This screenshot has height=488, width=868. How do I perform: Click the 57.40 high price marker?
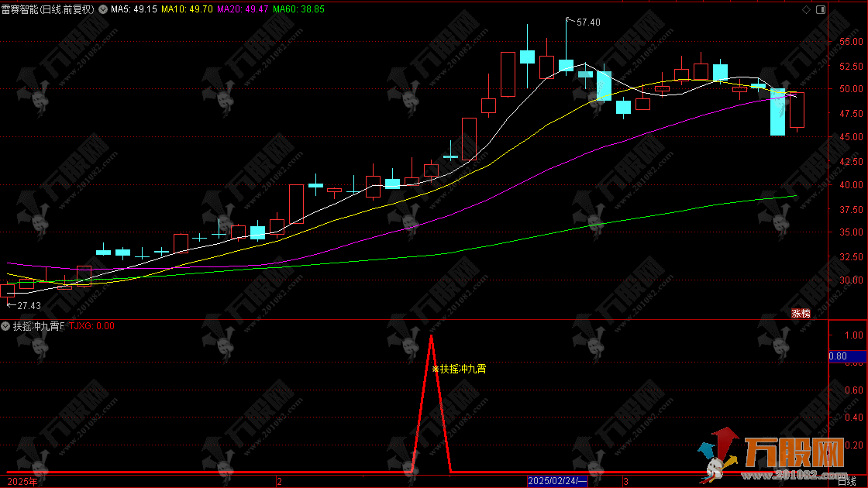588,22
